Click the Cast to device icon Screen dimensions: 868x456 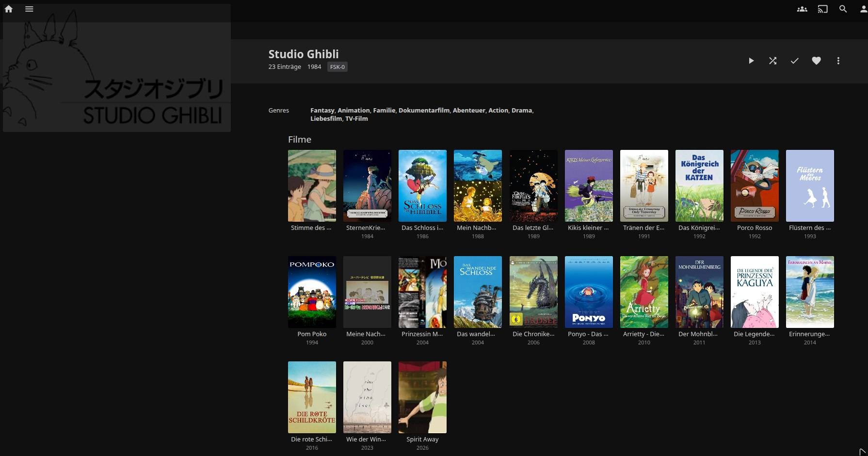pyautogui.click(x=822, y=9)
